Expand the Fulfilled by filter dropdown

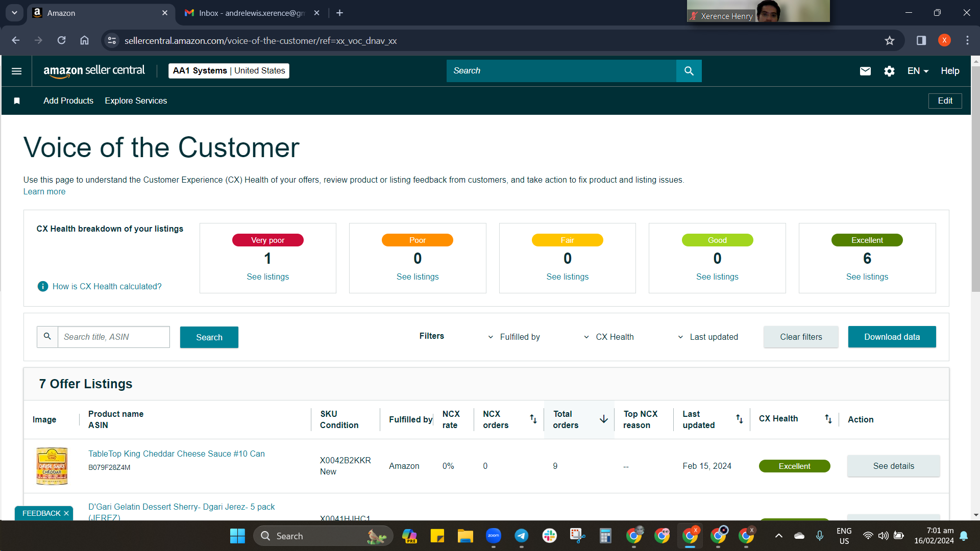click(514, 337)
